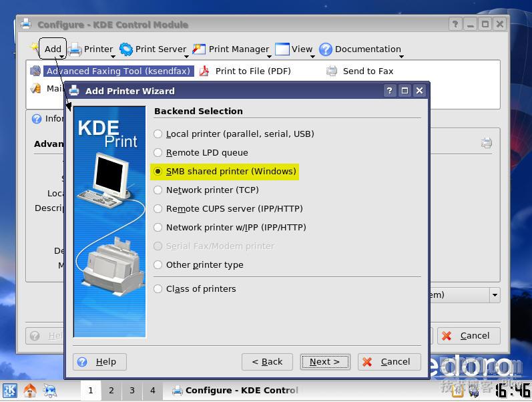532x402 pixels.
Task: Choose Class of printers option
Action: [194, 289]
